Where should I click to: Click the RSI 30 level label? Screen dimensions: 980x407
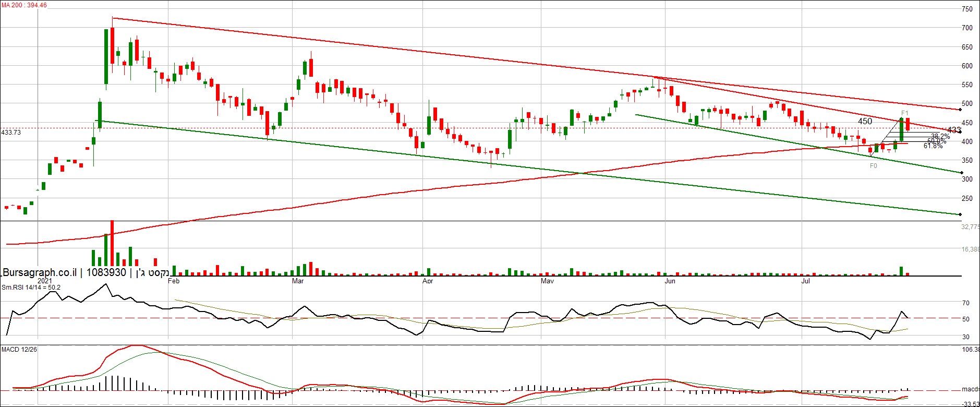pos(966,337)
